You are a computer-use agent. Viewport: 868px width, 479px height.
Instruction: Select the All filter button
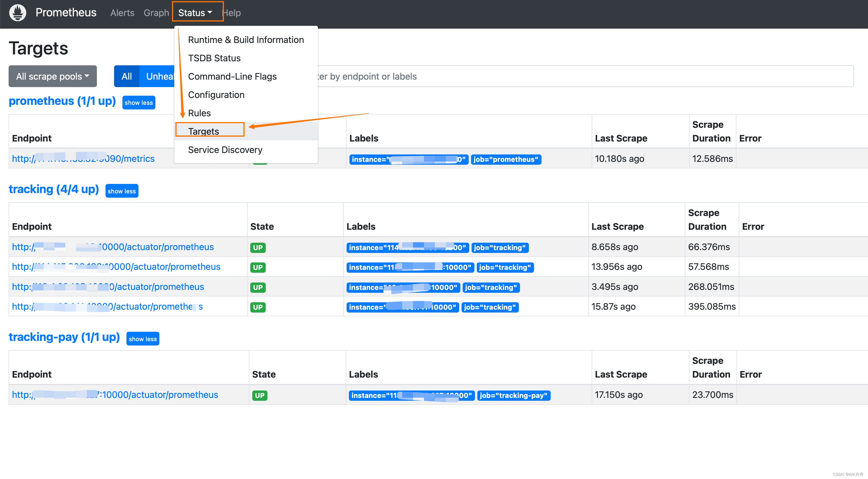click(127, 76)
